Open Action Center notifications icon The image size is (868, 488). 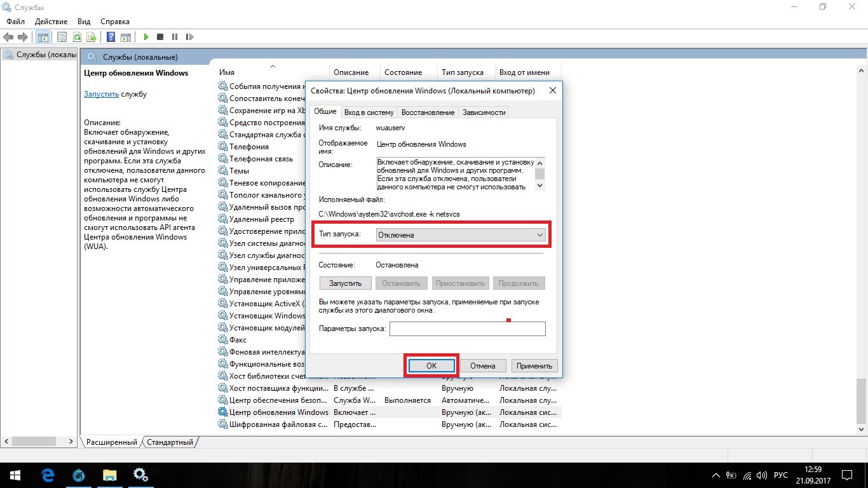pos(848,475)
